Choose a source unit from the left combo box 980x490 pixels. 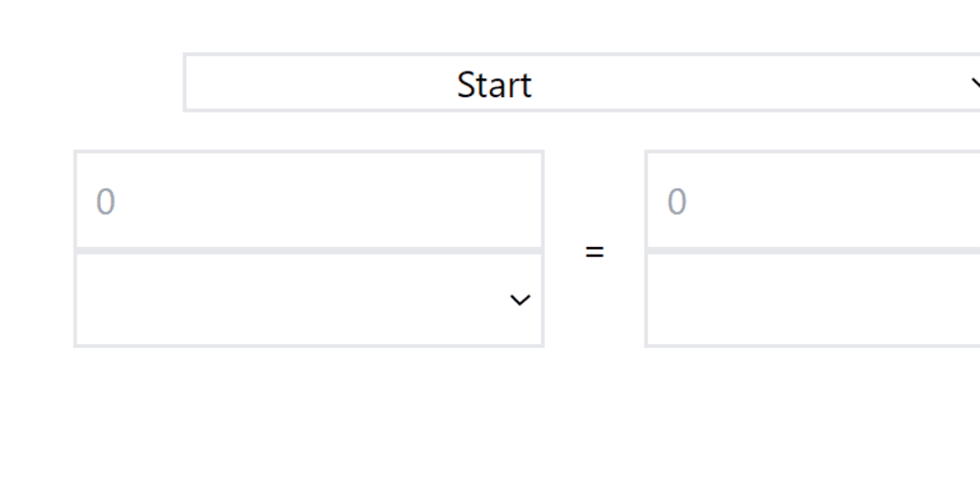[309, 300]
